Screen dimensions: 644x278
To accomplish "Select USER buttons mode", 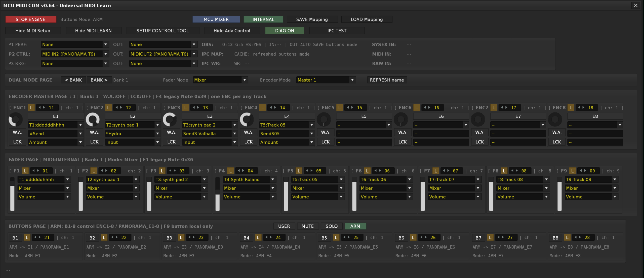I will click(x=284, y=226).
